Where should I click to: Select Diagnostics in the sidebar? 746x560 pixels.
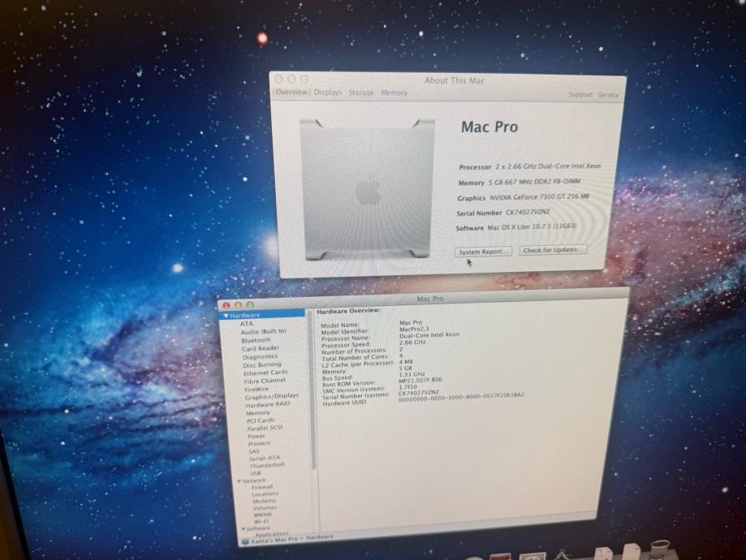click(260, 356)
